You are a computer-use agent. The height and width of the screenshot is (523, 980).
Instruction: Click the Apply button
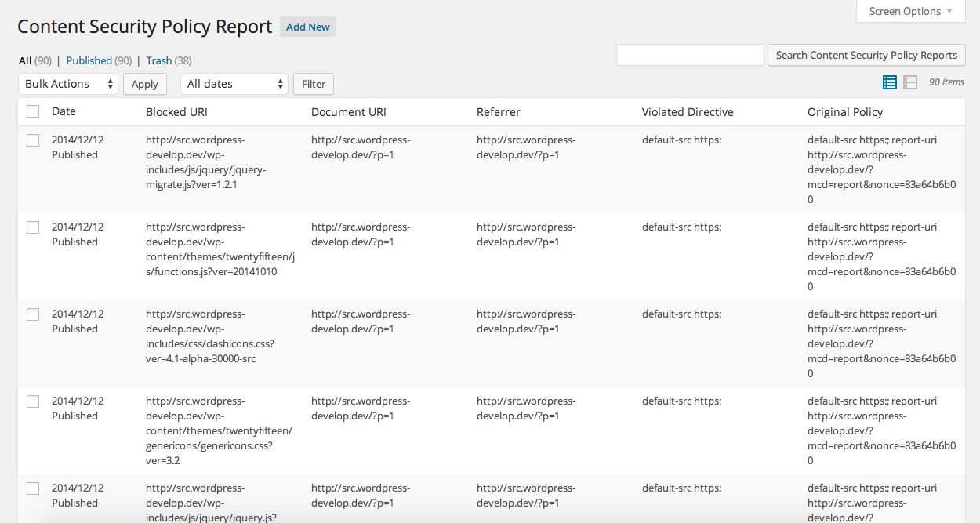click(145, 84)
